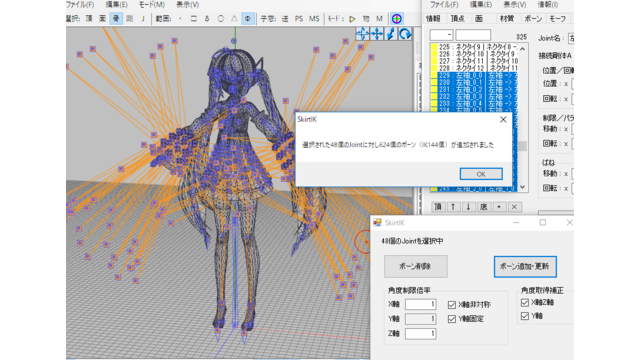
Task: Choose point range selection dot icon
Action: click(180, 19)
